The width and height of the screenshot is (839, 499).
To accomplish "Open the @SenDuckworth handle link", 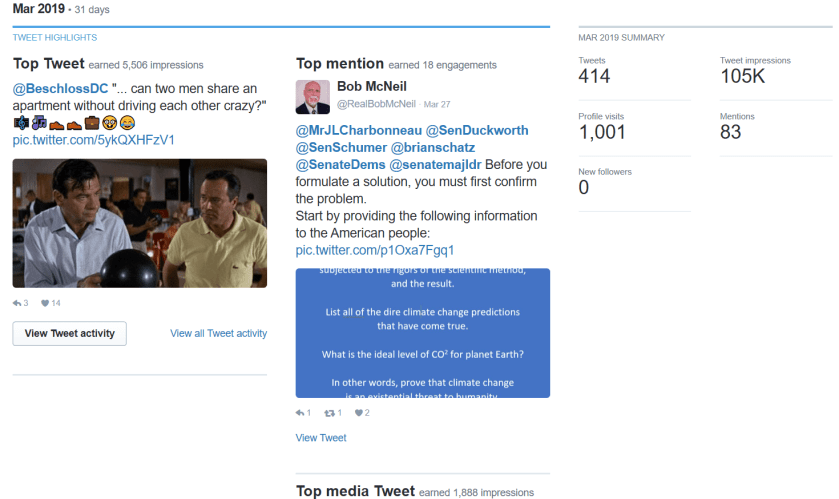I will pos(477,131).
